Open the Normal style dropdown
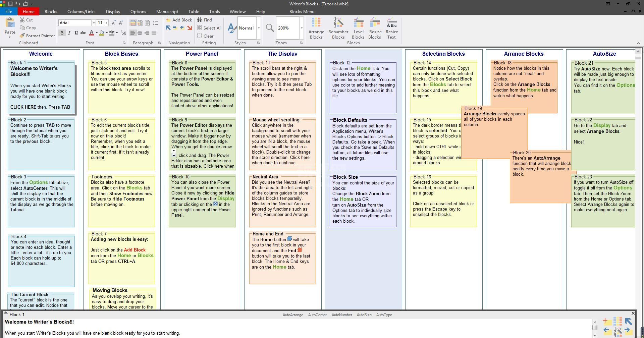The width and height of the screenshot is (644, 338). coord(259,28)
